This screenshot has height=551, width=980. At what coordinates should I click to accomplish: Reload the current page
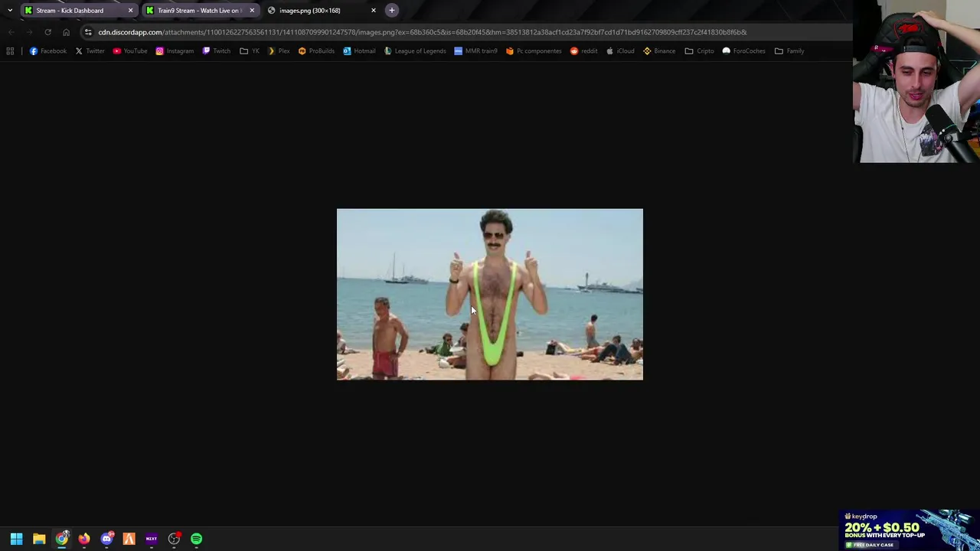47,32
